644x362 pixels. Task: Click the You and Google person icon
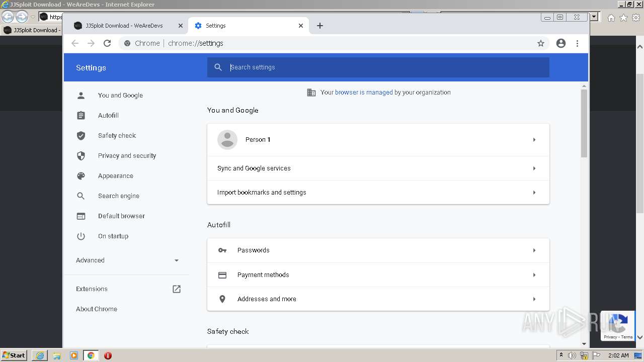click(81, 95)
